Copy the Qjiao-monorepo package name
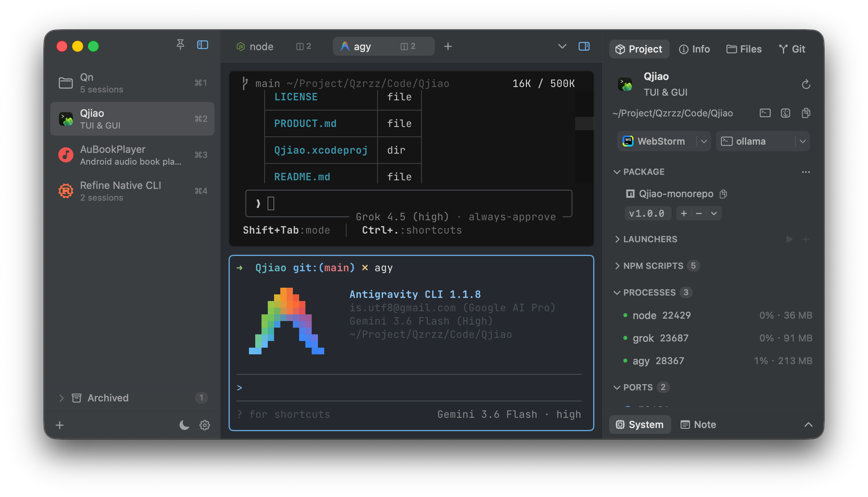The height and width of the screenshot is (497, 868). 723,194
